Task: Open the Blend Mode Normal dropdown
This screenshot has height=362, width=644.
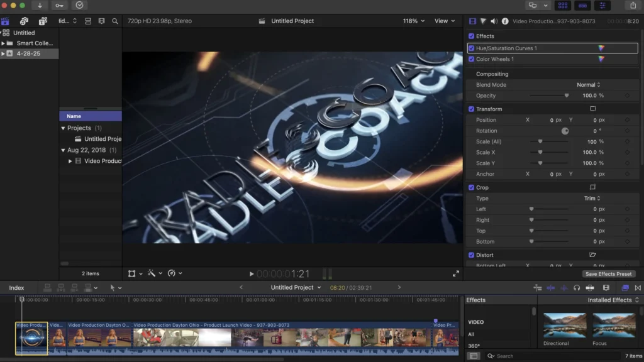Action: point(588,85)
